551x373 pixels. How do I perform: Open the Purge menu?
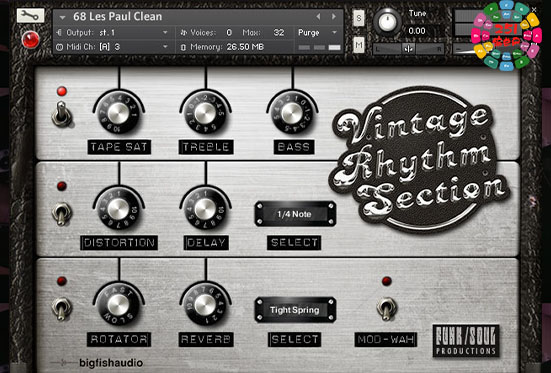[318, 33]
